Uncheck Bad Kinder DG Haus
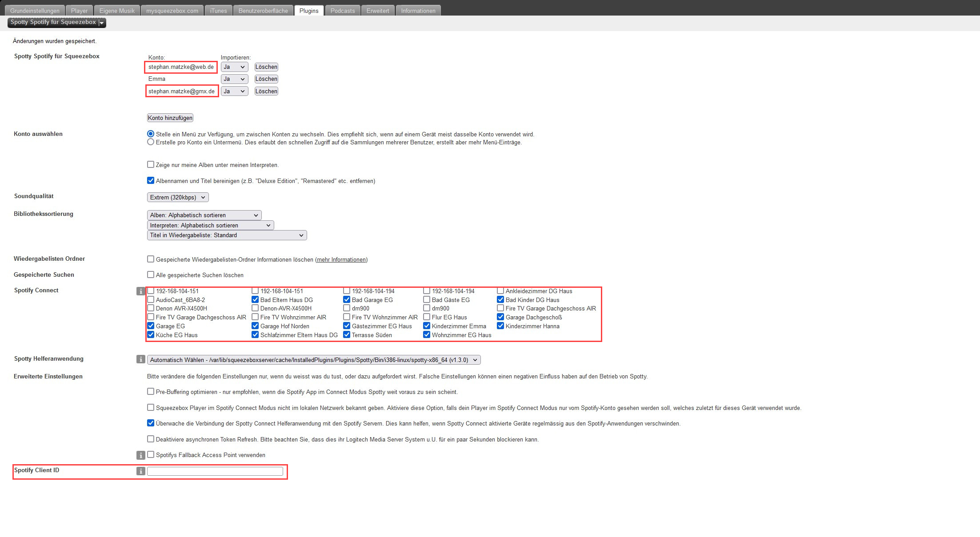 click(x=500, y=299)
